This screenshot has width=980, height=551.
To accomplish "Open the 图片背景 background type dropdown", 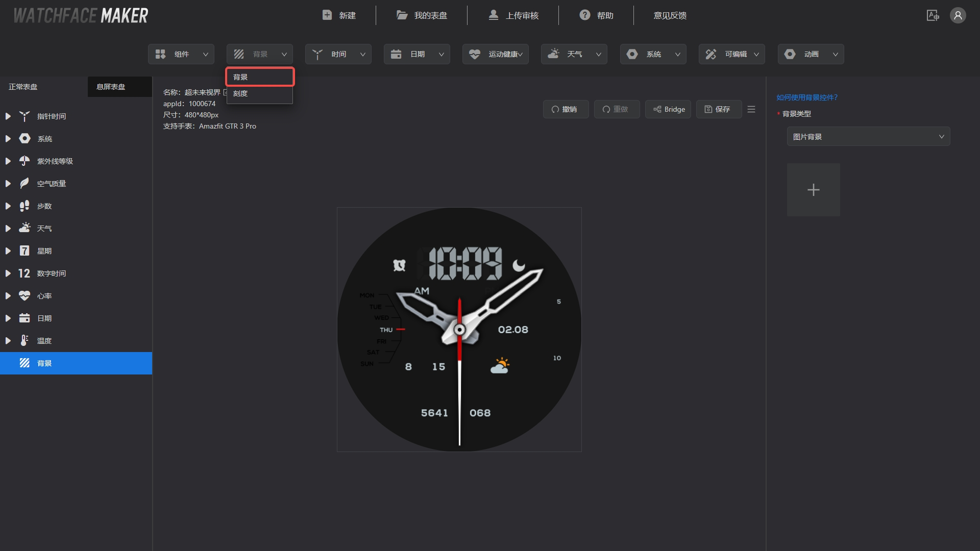I will click(868, 137).
